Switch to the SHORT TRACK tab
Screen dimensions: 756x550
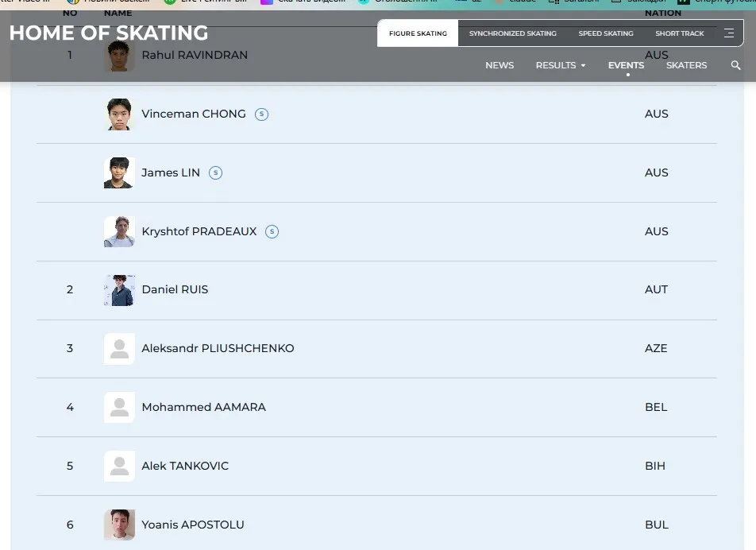[x=679, y=33]
